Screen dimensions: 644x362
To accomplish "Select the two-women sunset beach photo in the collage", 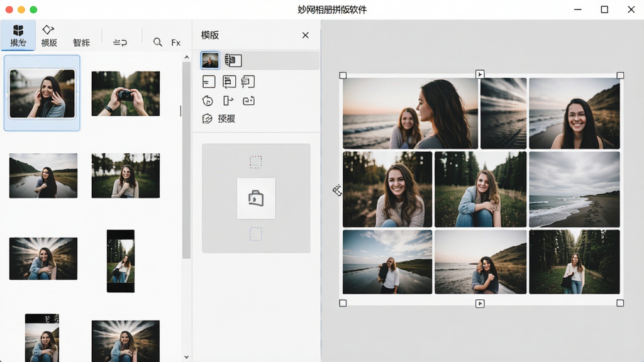I will click(x=410, y=113).
